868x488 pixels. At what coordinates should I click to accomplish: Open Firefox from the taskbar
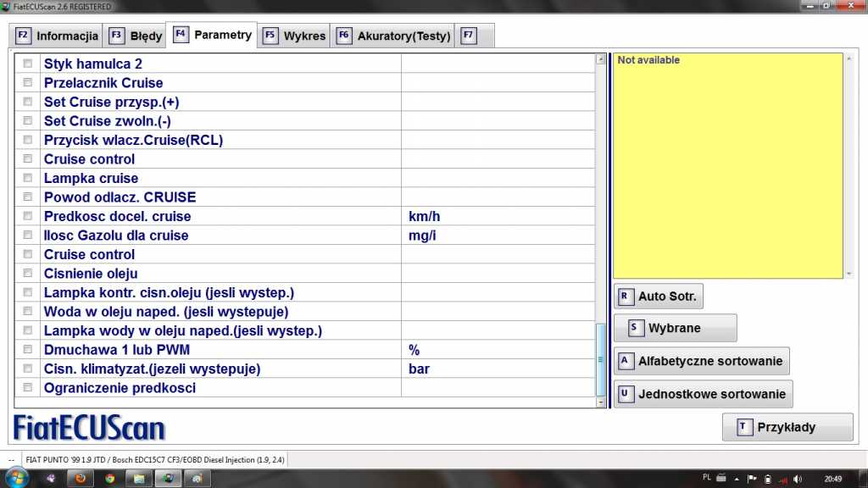(81, 478)
